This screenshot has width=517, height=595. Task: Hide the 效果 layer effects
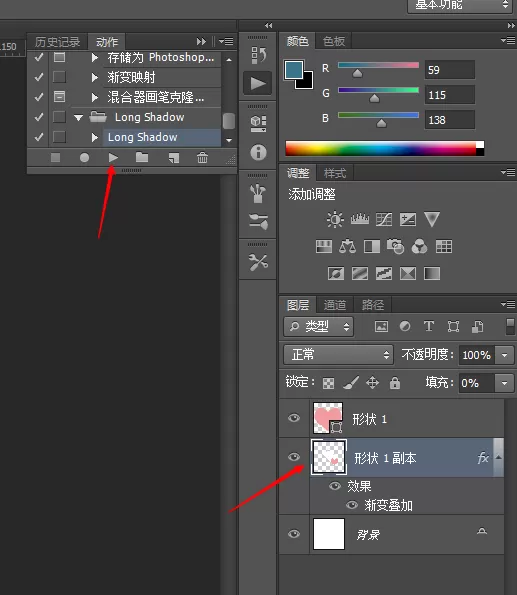335,486
